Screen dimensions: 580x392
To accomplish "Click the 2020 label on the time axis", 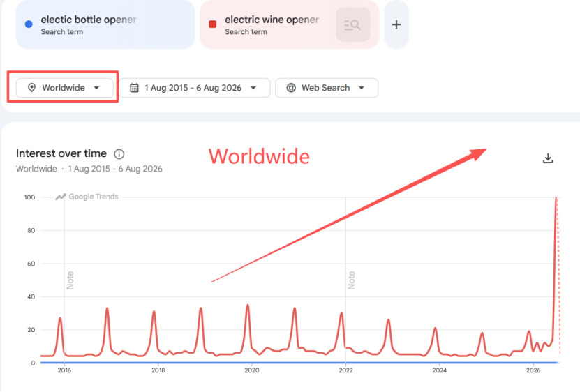I will pos(252,370).
